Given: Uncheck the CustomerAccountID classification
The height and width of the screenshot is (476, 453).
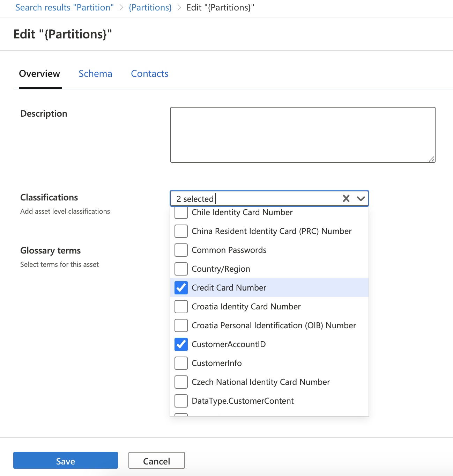Looking at the screenshot, I should [181, 344].
